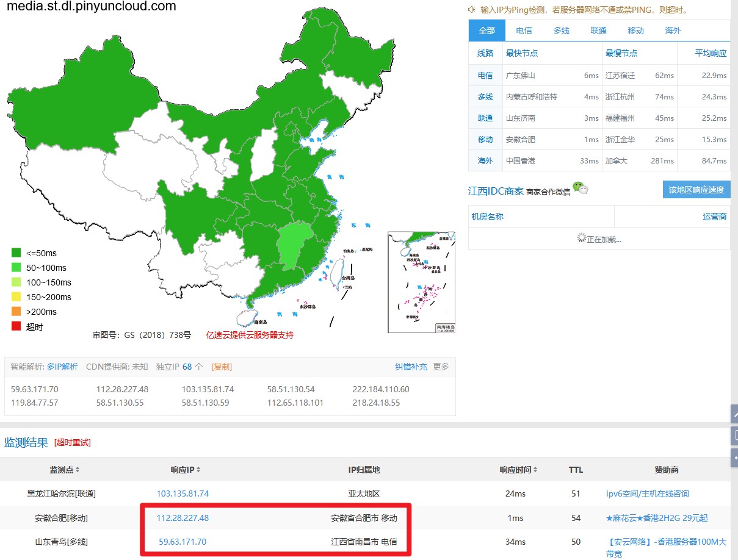Select the 海外 tab
This screenshot has height=560, width=738.
point(673,31)
